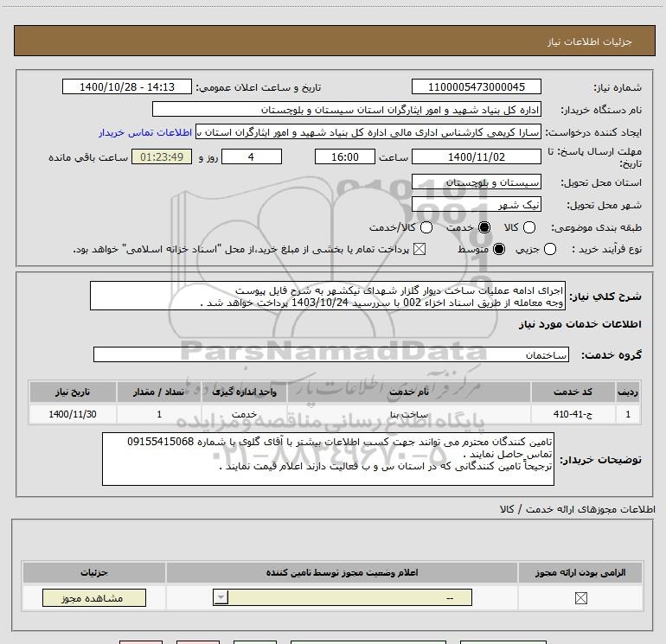
Task: Click the deadline time field 16:00
Action: 345,156
